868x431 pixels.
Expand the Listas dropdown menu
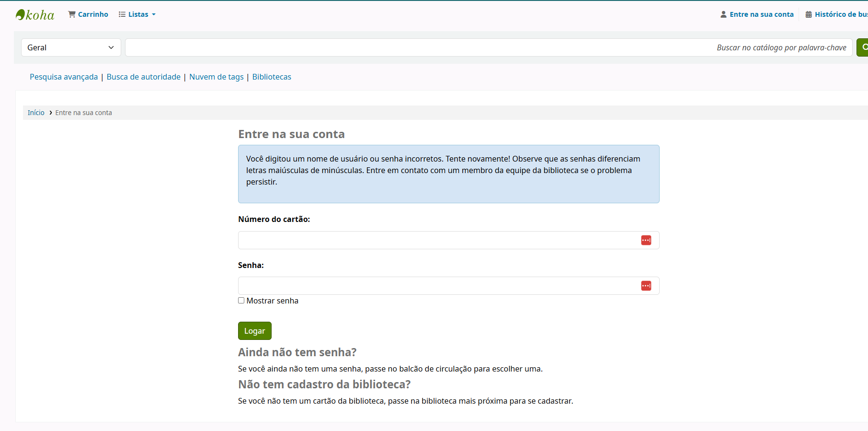(x=137, y=14)
